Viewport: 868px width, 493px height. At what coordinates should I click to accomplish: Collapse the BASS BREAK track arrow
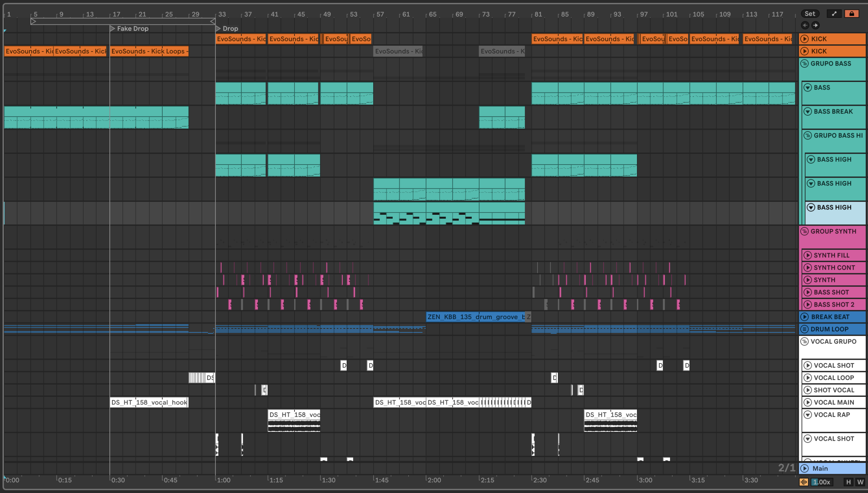(x=808, y=111)
